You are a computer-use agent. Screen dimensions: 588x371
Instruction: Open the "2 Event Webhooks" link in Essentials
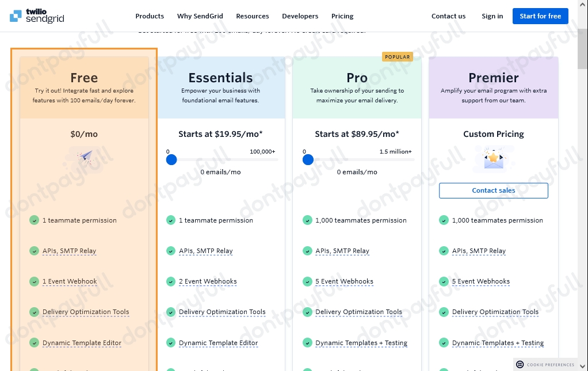(208, 281)
